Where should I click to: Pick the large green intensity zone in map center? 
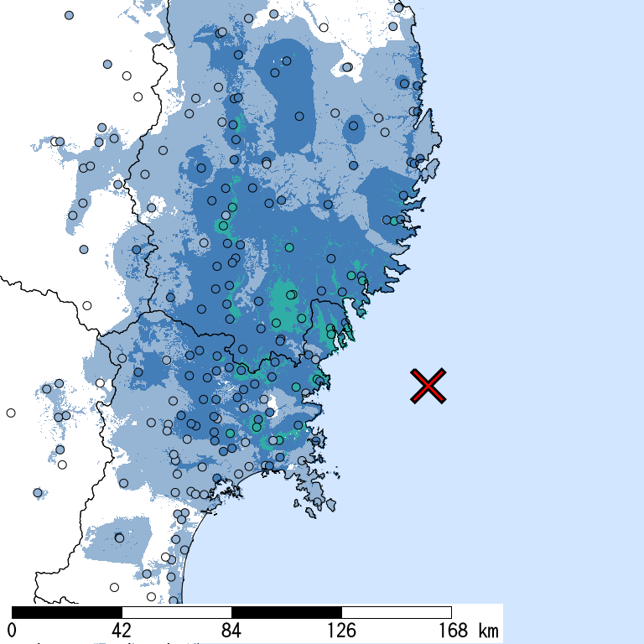click(285, 306)
